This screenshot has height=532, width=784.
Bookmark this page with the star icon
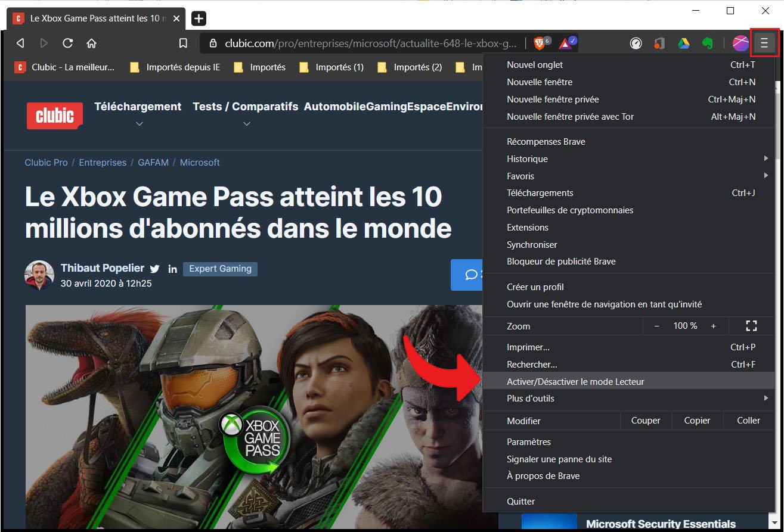[x=183, y=42]
